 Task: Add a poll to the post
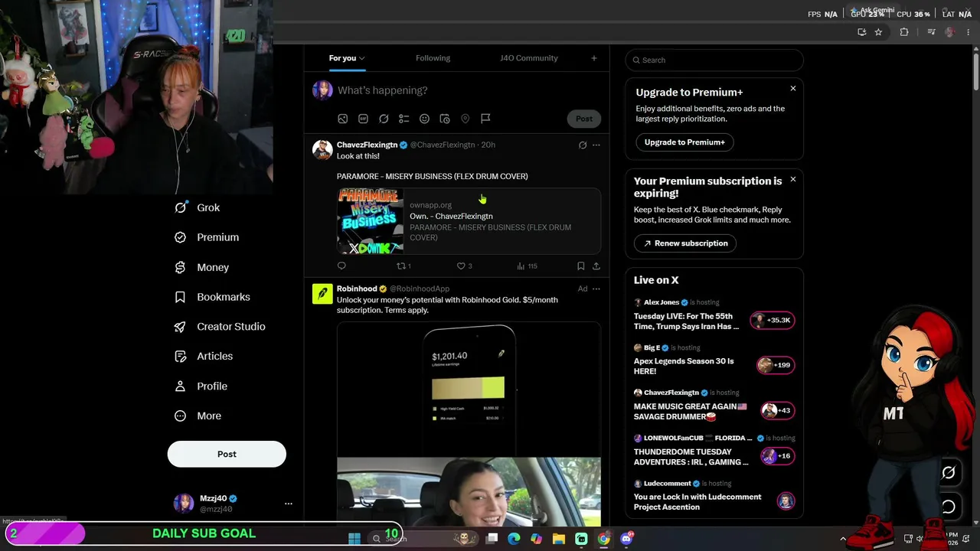point(403,119)
